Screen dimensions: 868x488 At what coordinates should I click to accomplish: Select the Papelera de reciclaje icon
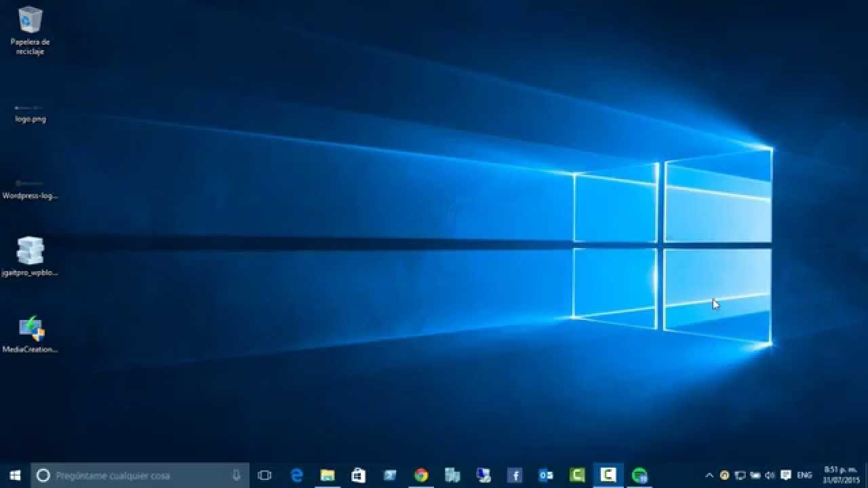pyautogui.click(x=30, y=31)
